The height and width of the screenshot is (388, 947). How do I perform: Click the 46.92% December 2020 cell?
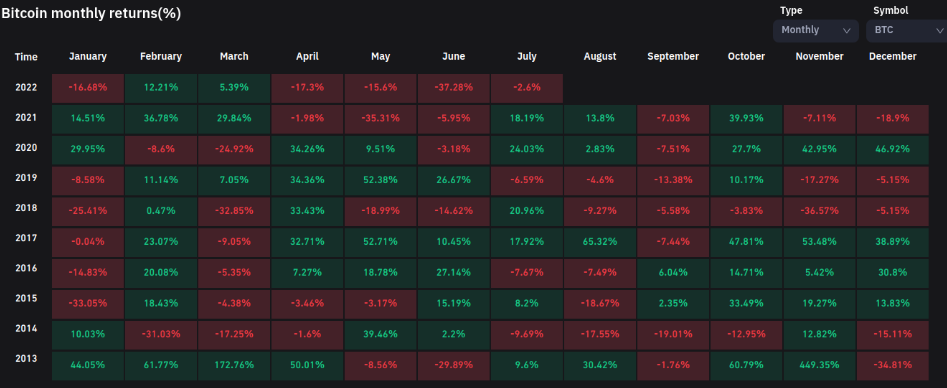893,149
